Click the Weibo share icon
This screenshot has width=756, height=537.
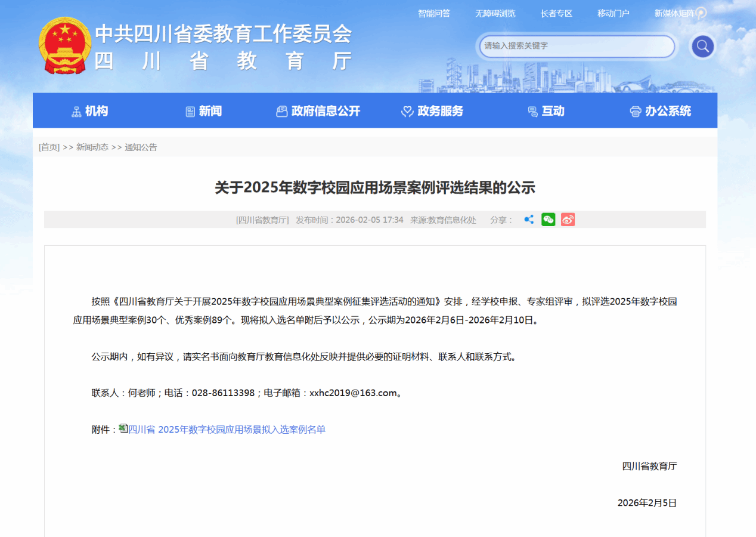coord(568,220)
